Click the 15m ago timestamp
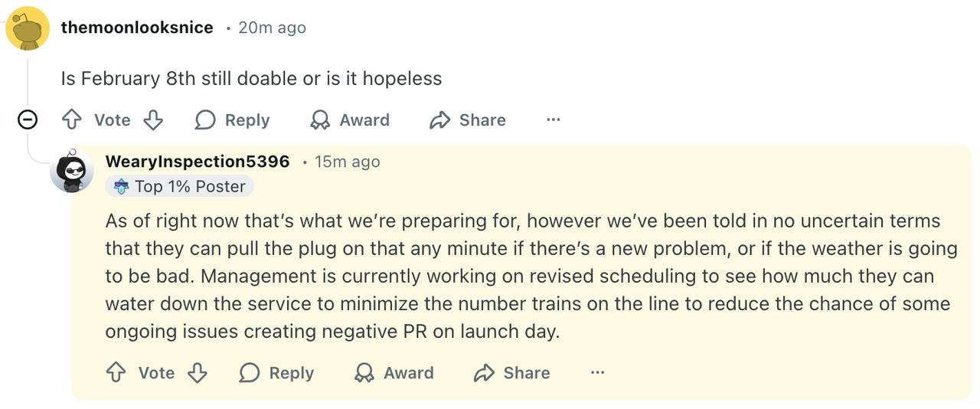Screen dimensions: 980x409 click(347, 162)
